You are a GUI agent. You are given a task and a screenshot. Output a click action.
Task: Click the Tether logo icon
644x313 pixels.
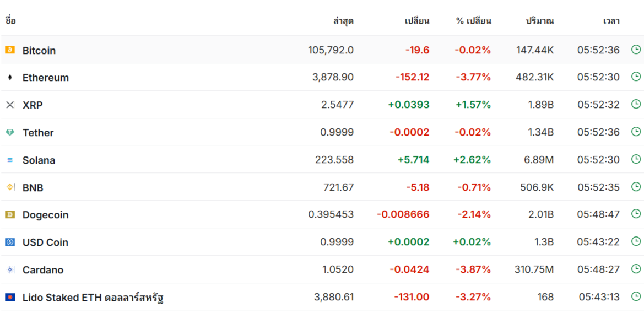[10, 132]
